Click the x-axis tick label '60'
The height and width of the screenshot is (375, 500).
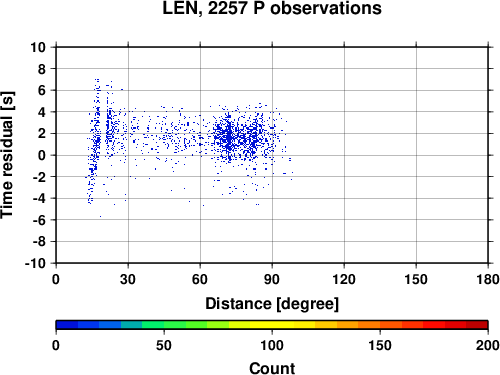pyautogui.click(x=200, y=279)
